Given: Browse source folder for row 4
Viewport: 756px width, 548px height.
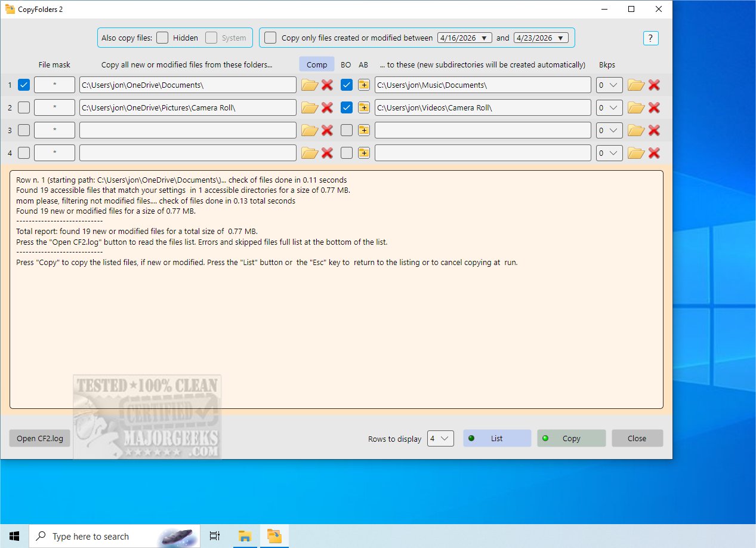Looking at the screenshot, I should [309, 153].
